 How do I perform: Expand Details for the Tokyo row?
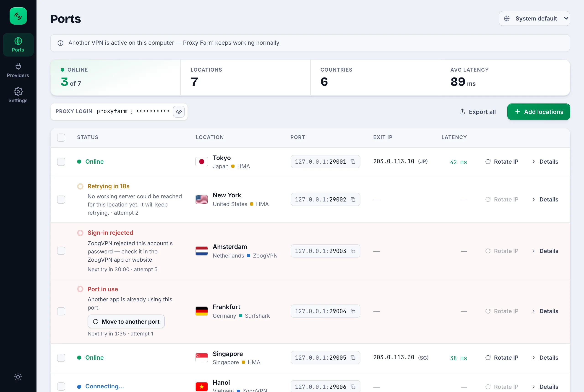(545, 162)
